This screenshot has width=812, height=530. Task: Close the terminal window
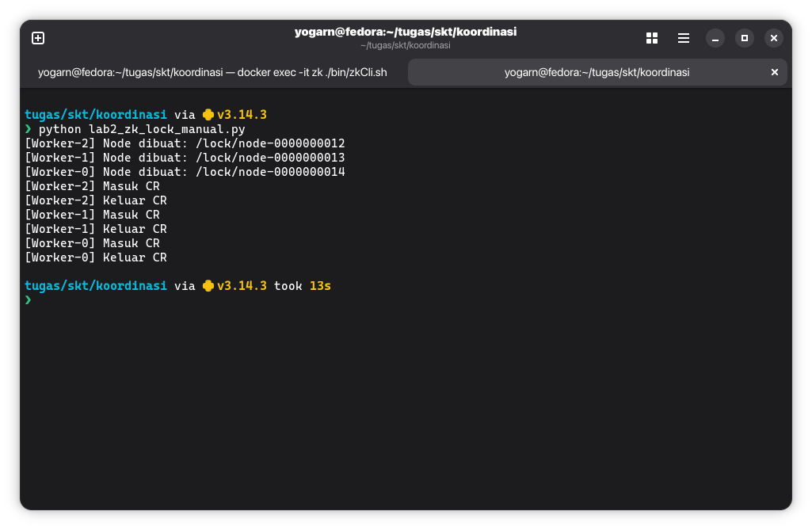774,38
